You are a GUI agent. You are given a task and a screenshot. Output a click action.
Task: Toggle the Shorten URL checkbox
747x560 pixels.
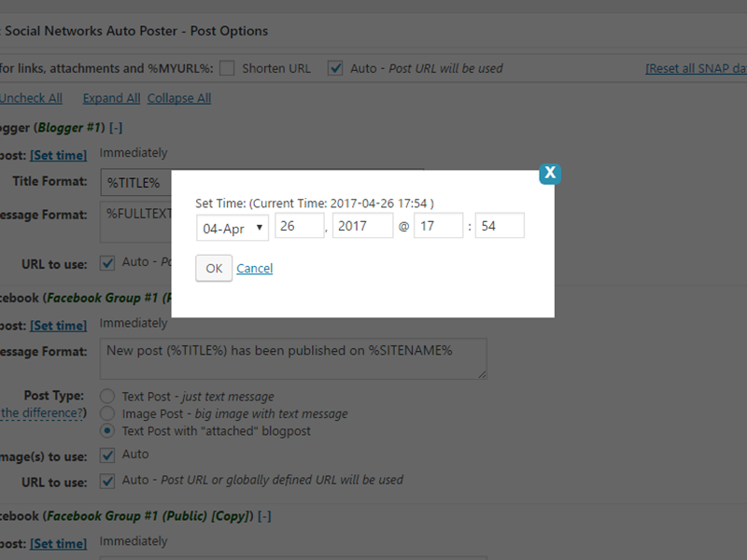227,68
